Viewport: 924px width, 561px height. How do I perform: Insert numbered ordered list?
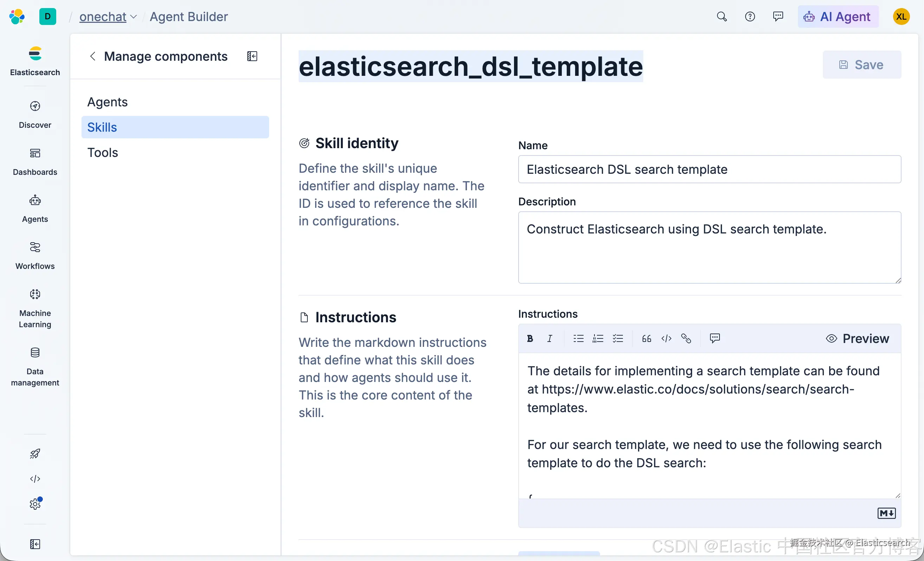[598, 338]
